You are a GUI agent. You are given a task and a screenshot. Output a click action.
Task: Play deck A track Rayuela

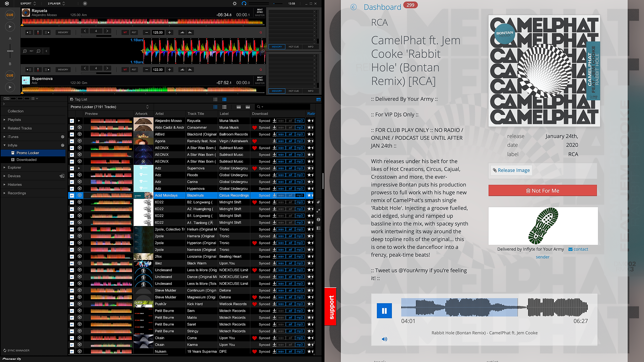click(10, 27)
